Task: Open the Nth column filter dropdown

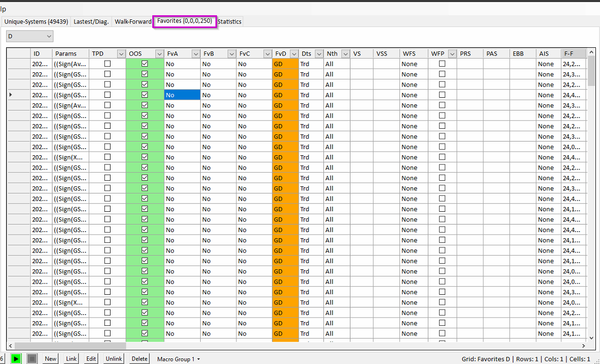Action: [345, 53]
